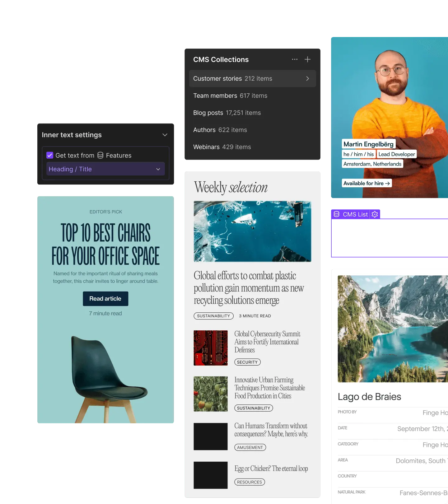Image resolution: width=448 pixels, height=504 pixels.
Task: Open the Authors collection
Action: click(220, 130)
